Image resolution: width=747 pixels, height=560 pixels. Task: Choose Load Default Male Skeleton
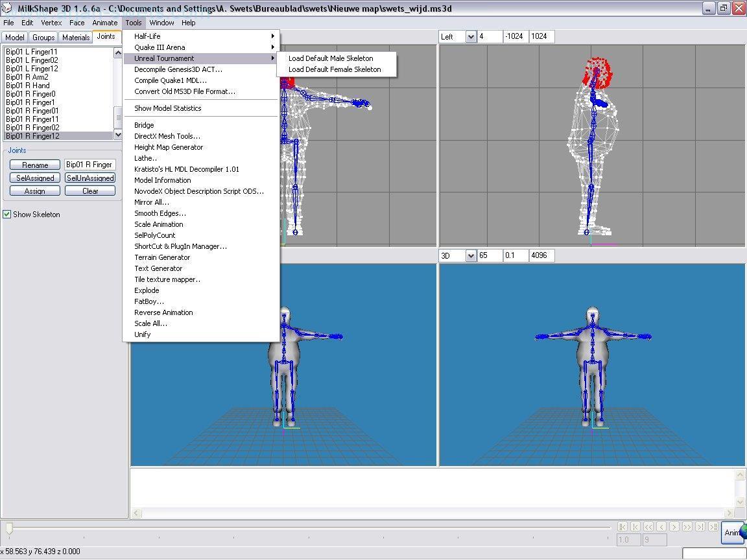337,58
